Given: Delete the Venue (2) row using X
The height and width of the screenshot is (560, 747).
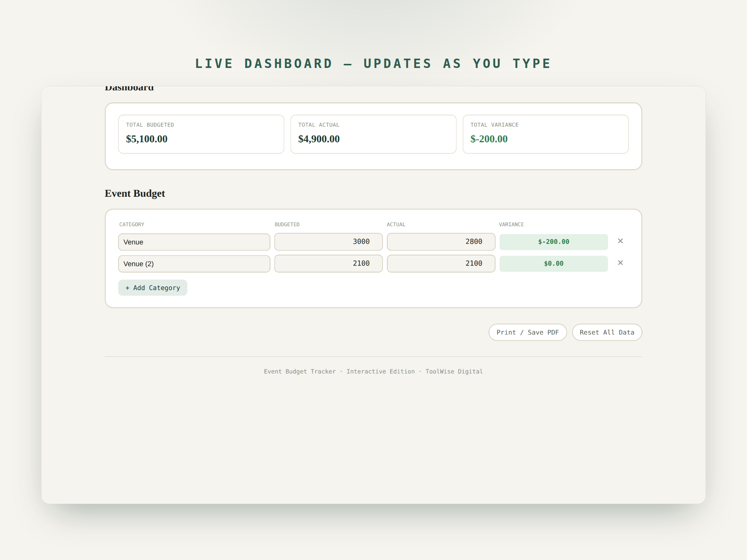Looking at the screenshot, I should (620, 263).
